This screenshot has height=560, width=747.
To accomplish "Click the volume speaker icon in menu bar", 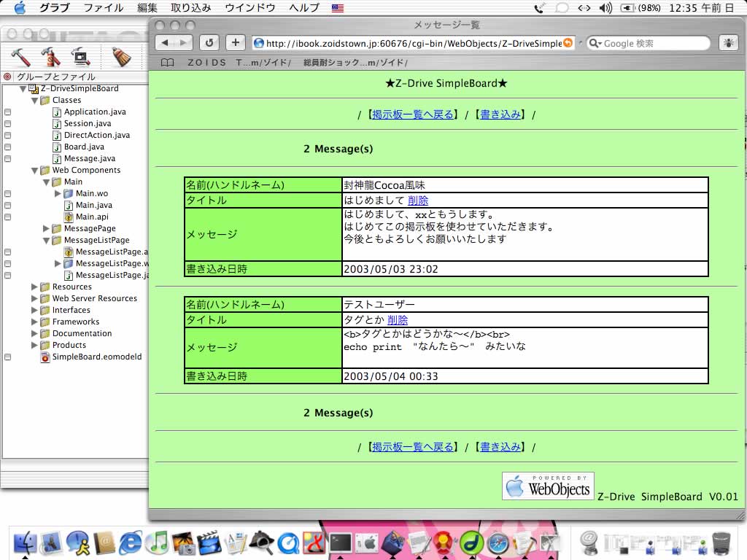I will pyautogui.click(x=605, y=8).
